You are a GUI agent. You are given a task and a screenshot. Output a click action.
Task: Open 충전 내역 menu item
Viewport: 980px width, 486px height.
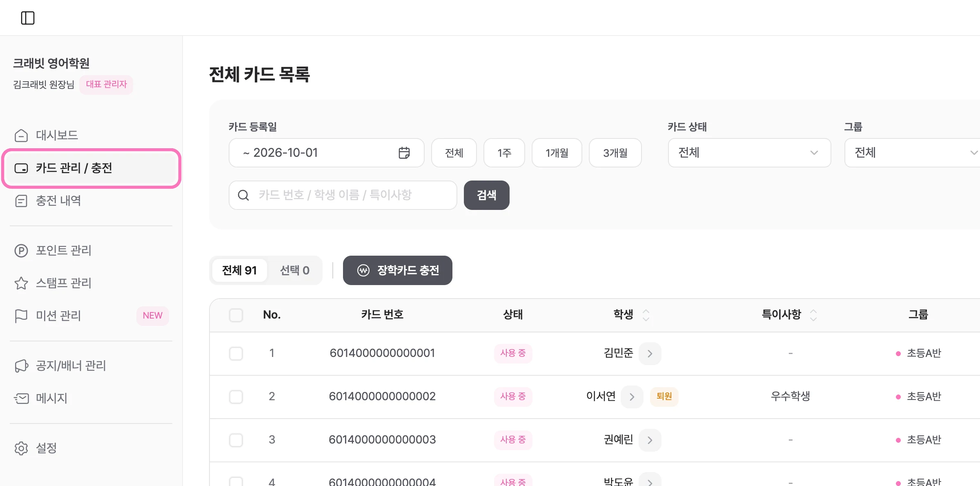coord(91,201)
